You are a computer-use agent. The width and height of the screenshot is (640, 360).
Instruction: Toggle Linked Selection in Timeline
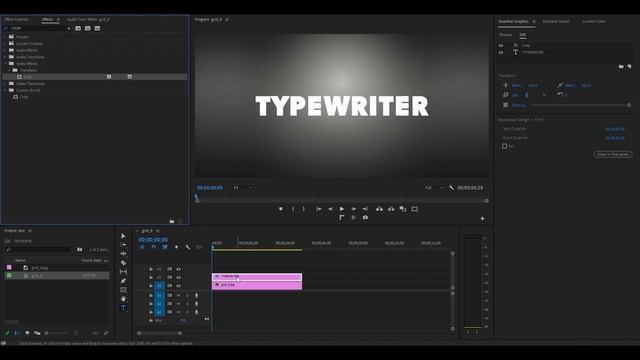pos(165,247)
